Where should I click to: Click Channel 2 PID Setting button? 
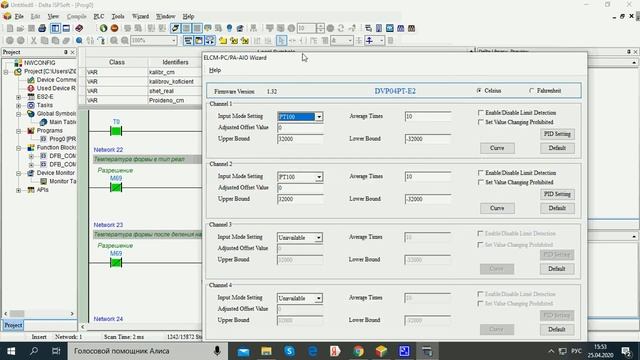pyautogui.click(x=557, y=194)
